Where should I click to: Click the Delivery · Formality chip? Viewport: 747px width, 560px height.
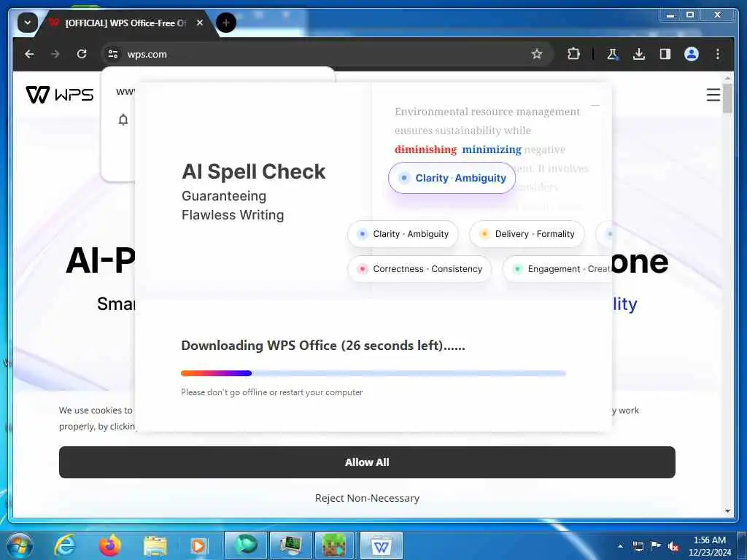coord(527,234)
